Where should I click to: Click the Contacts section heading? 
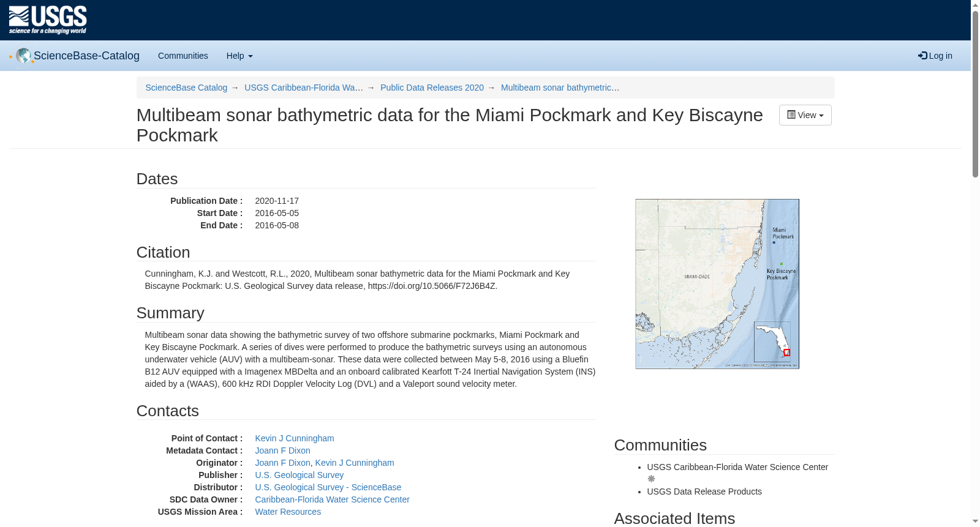click(168, 411)
